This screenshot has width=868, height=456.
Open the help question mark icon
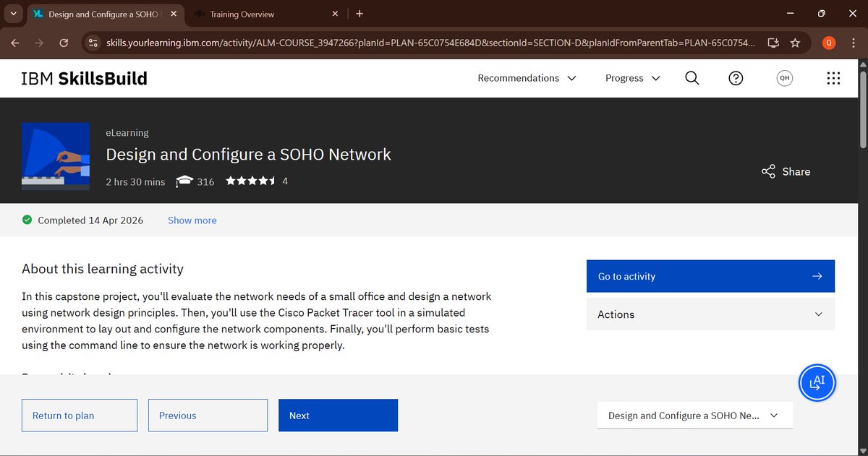736,78
